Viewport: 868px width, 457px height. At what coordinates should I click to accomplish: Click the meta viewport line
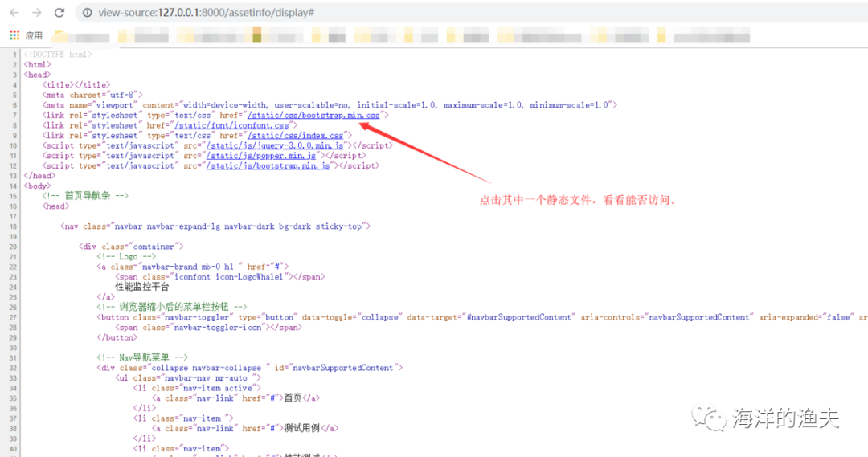click(x=330, y=105)
